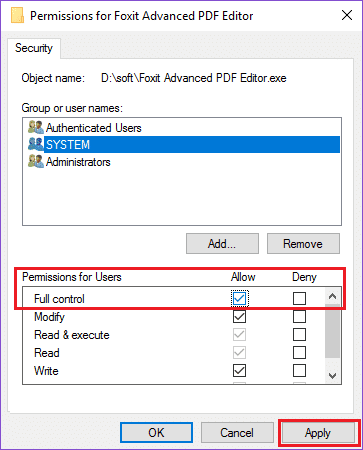Screen dimensions: 363x450
Task: Click the Administrators group icon
Action: pos(36,161)
